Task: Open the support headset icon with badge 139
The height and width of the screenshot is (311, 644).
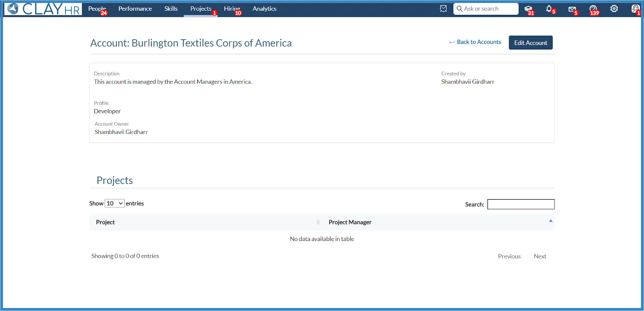Action: coord(593,9)
